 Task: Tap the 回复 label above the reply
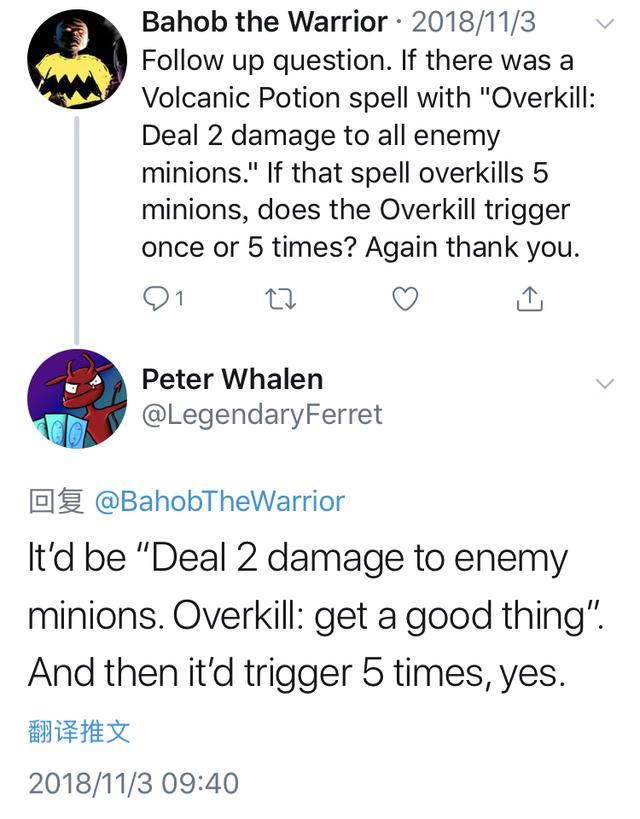pyautogui.click(x=56, y=501)
